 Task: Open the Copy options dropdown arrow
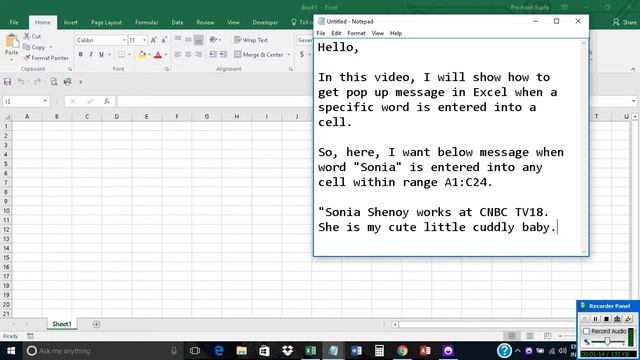(51, 47)
